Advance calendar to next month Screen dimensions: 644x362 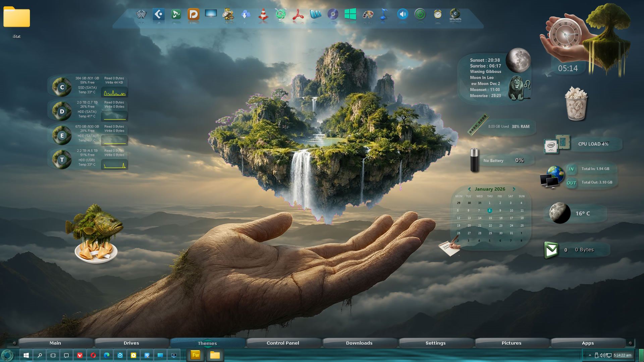(x=514, y=189)
